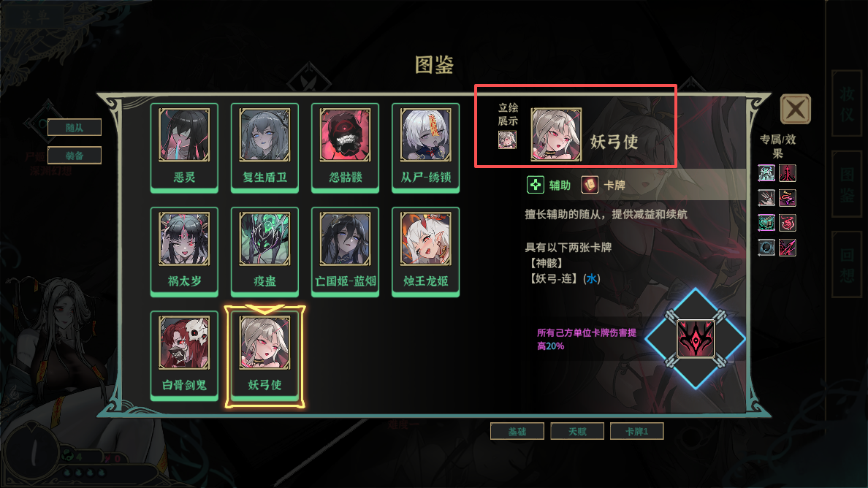Image resolution: width=868 pixels, height=488 pixels.
Task: Click the first 专属/效果 icon at top-left
Action: coord(766,173)
